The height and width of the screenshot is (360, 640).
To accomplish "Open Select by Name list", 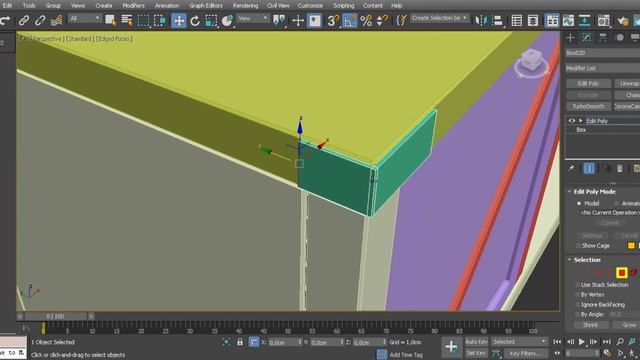I will click(127, 20).
